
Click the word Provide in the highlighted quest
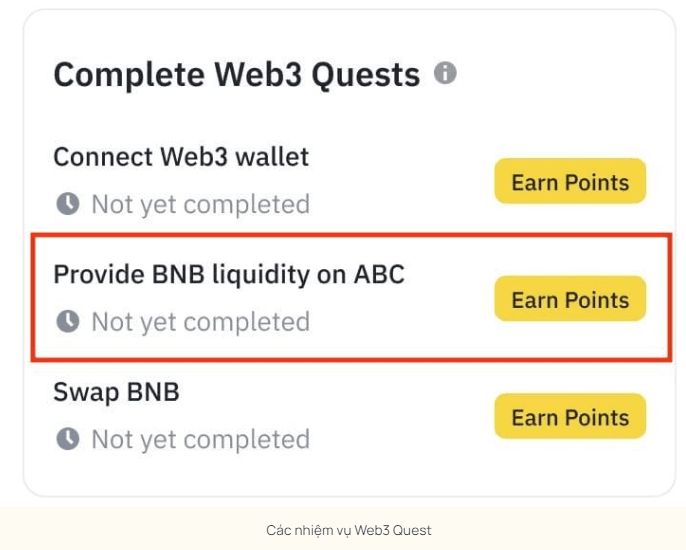point(96,274)
